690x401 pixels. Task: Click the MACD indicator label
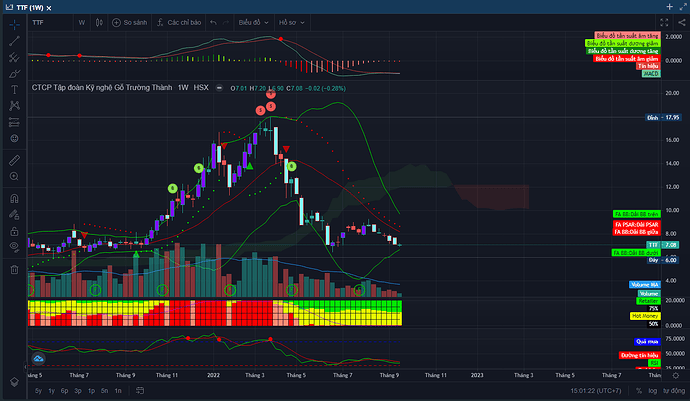651,74
